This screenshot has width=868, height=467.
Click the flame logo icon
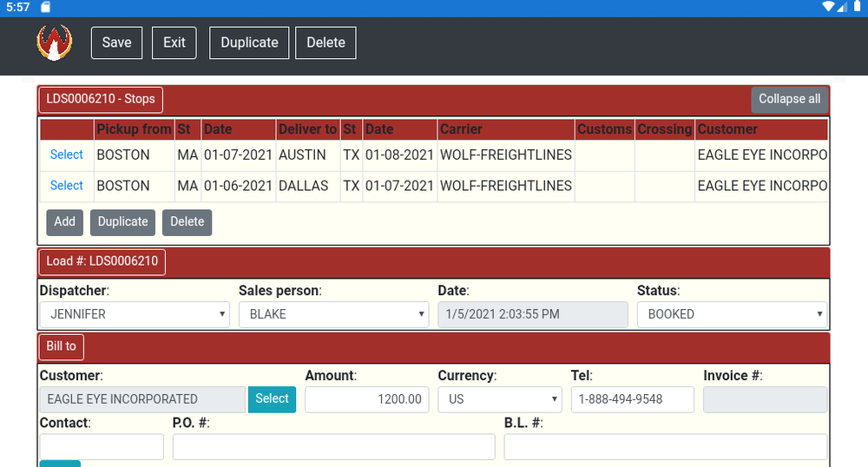(54, 43)
